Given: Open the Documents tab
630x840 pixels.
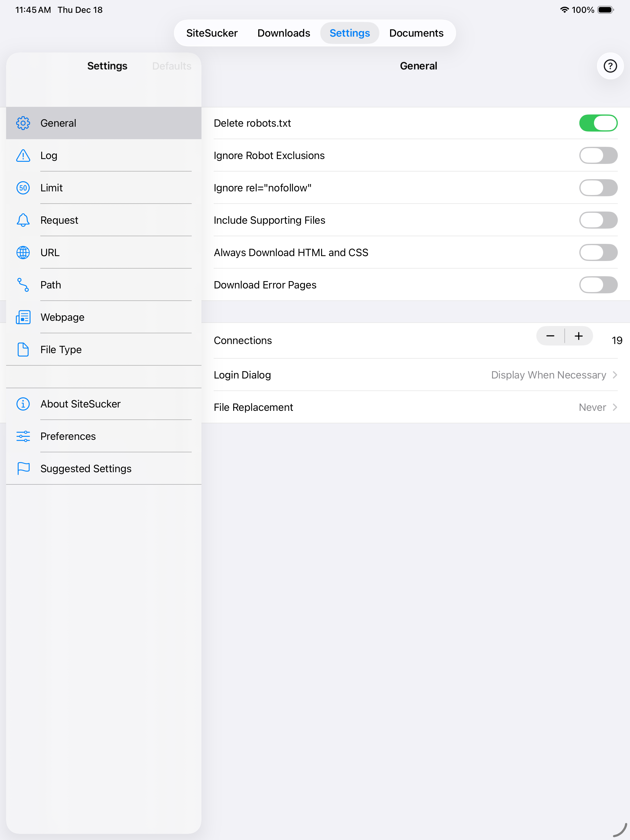Looking at the screenshot, I should [416, 33].
